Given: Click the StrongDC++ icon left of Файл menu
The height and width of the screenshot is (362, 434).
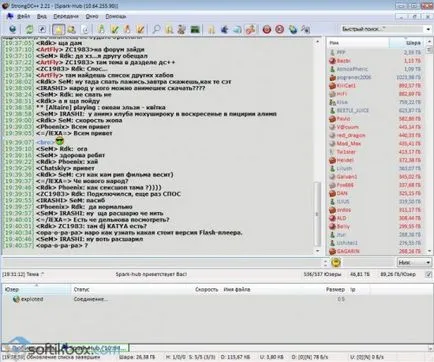Looking at the screenshot, I should coord(10,16).
